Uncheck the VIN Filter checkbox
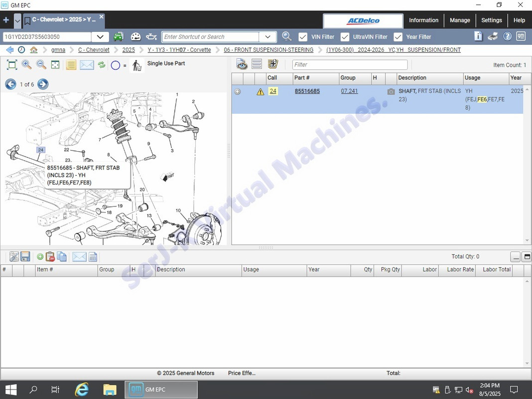The height and width of the screenshot is (399, 532). [x=303, y=37]
